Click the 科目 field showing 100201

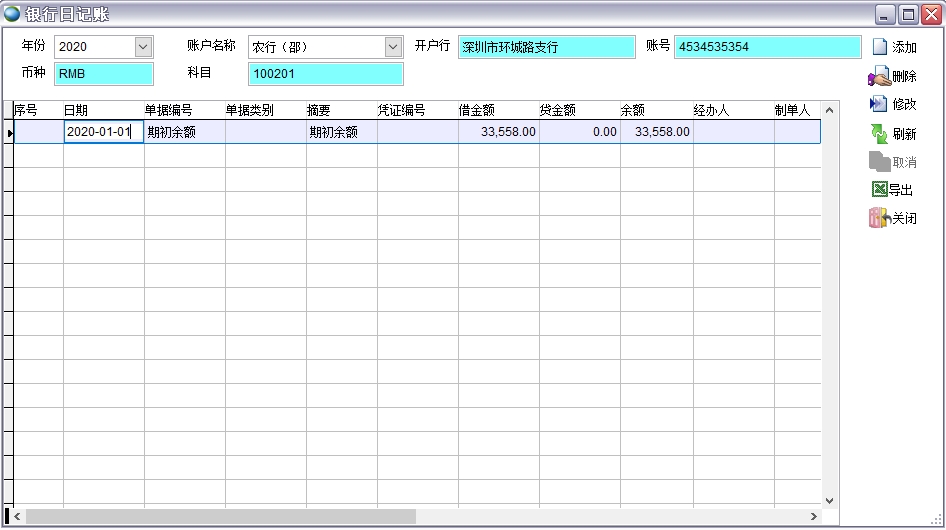click(325, 74)
